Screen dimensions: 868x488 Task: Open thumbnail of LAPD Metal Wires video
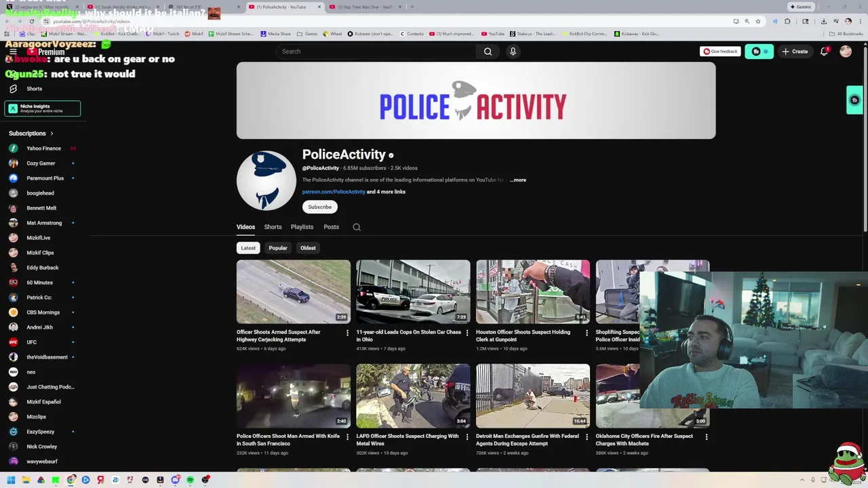(413, 396)
